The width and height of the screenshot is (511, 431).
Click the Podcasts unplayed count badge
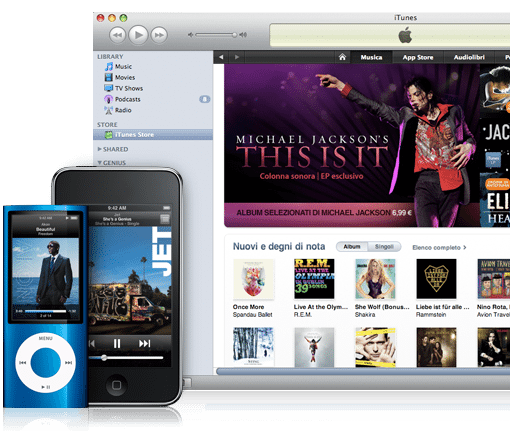205,99
